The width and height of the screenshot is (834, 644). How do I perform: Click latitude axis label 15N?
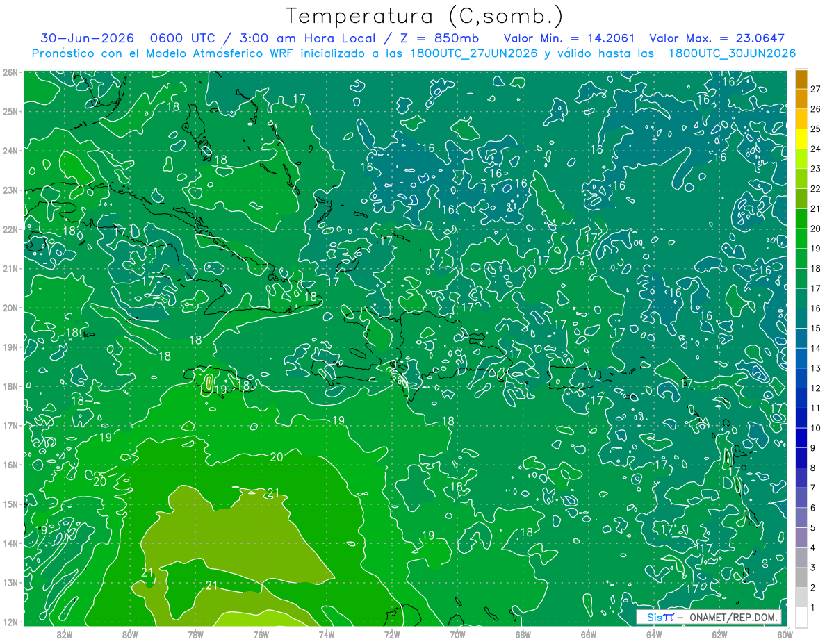[x=11, y=504]
